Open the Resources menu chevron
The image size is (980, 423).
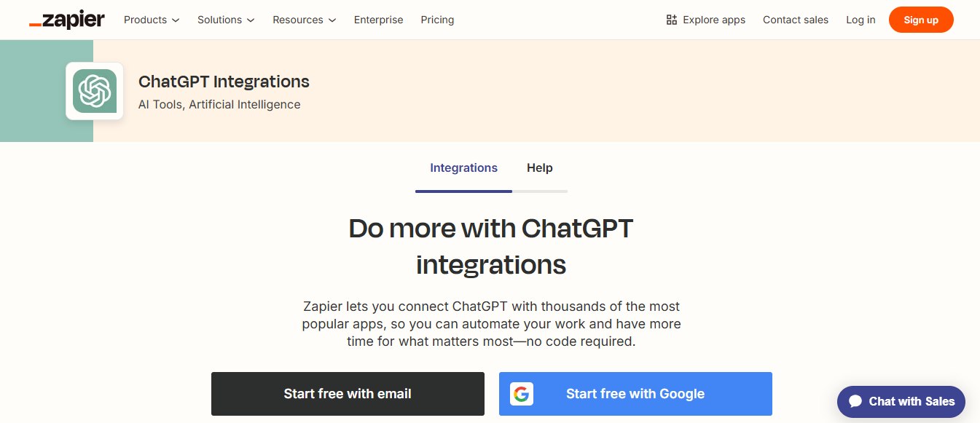[x=332, y=20]
